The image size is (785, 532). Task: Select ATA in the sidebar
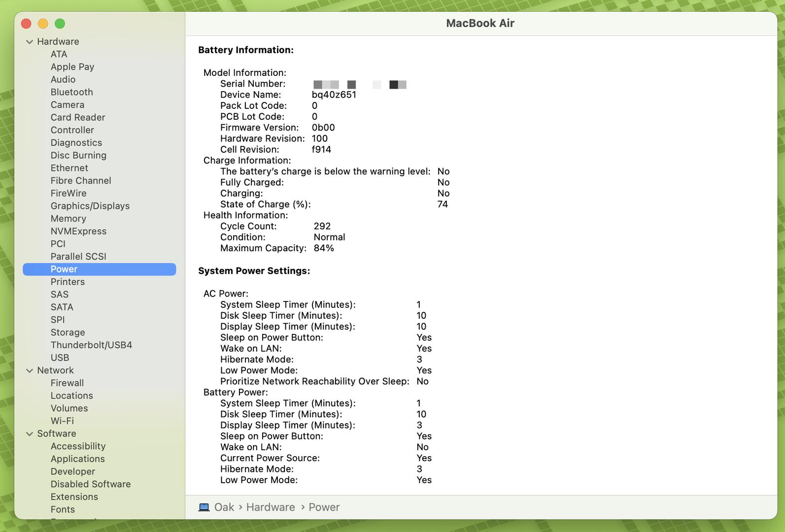(x=59, y=54)
